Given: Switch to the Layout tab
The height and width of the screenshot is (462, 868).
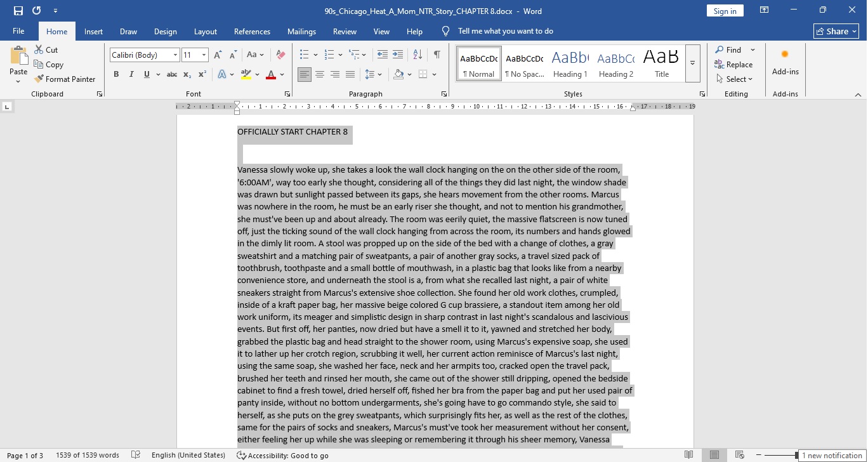Looking at the screenshot, I should pyautogui.click(x=206, y=32).
